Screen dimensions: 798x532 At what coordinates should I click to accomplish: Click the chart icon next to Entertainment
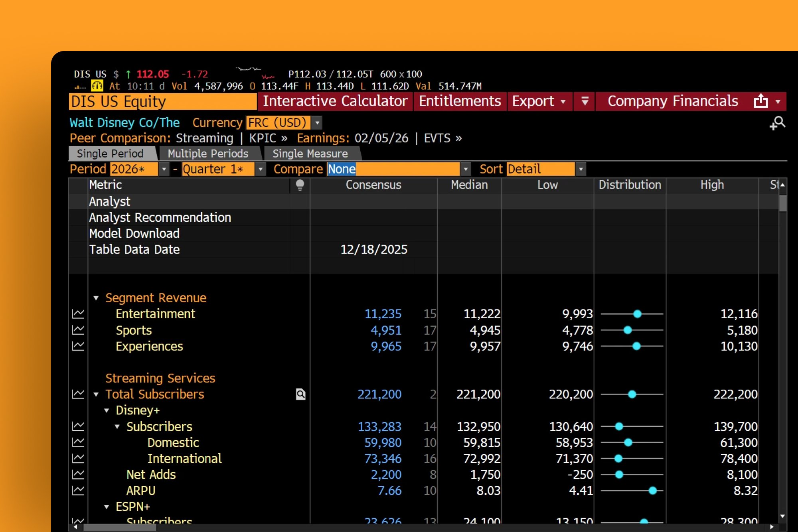point(79,314)
